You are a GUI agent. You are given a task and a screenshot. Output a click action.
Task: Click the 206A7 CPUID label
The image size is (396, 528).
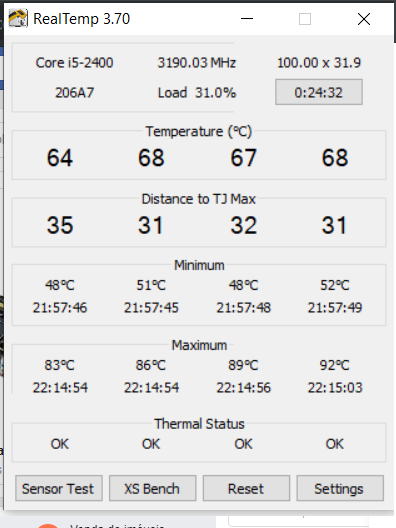[x=74, y=93]
